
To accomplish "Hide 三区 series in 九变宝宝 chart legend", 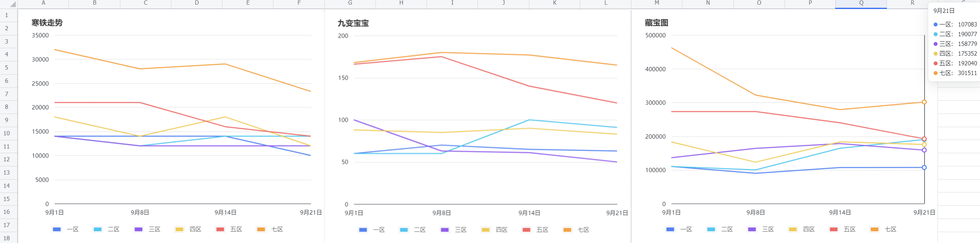I will click(453, 230).
